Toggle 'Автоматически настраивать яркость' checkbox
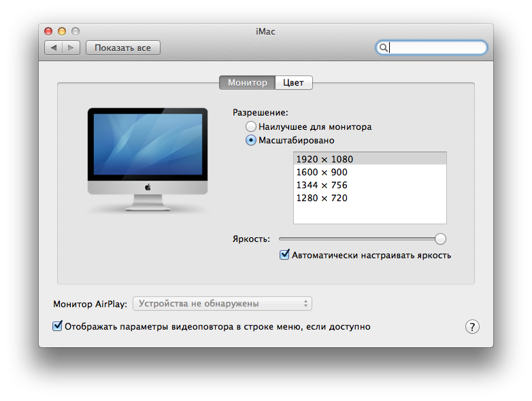 point(284,255)
